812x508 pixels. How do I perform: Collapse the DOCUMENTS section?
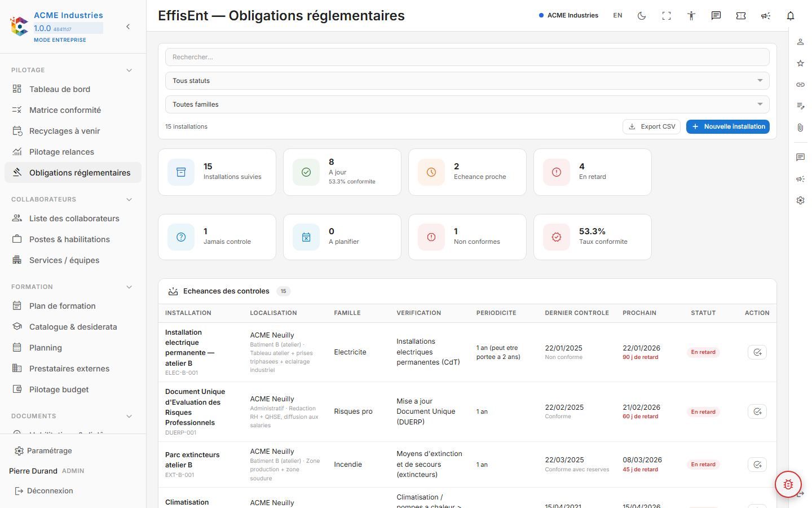click(129, 416)
